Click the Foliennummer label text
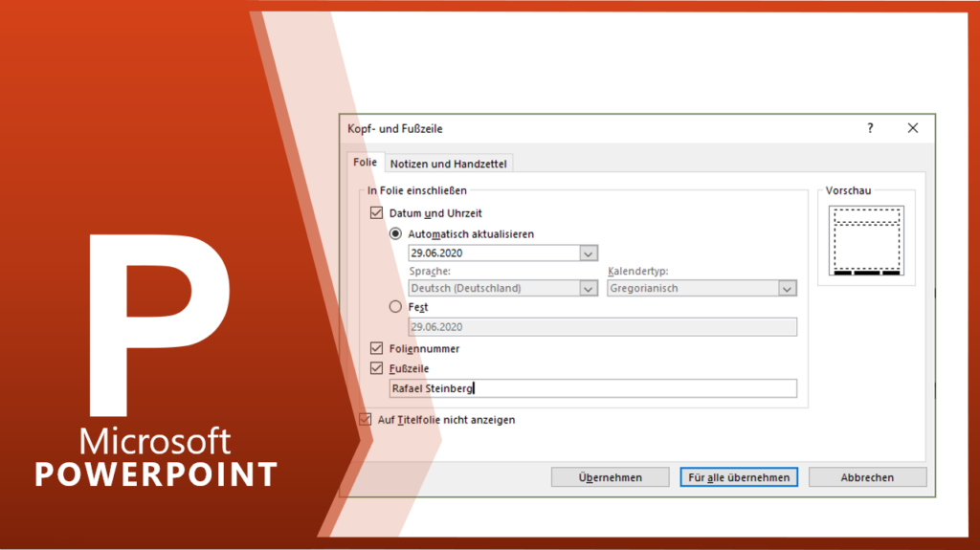This screenshot has height=550, width=980. tap(424, 348)
